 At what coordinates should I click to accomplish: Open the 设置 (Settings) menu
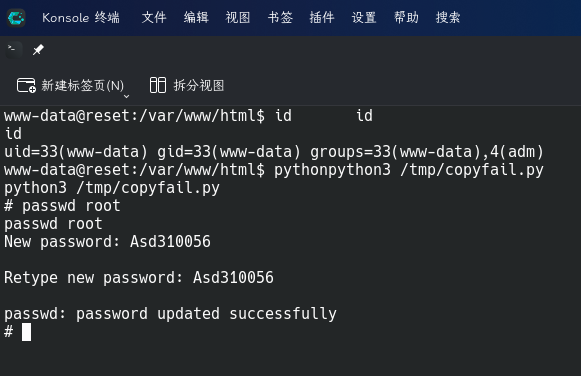(x=364, y=17)
